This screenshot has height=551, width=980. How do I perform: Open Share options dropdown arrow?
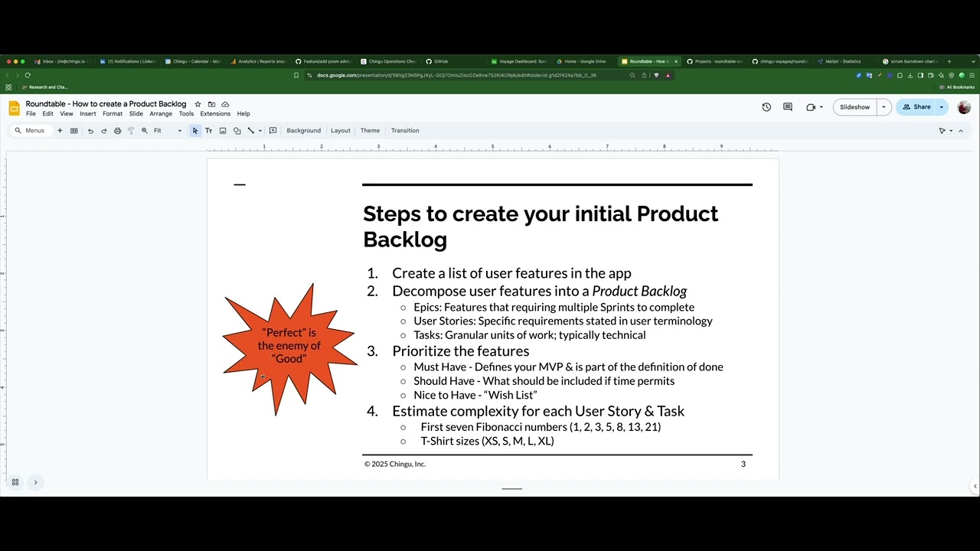point(942,107)
